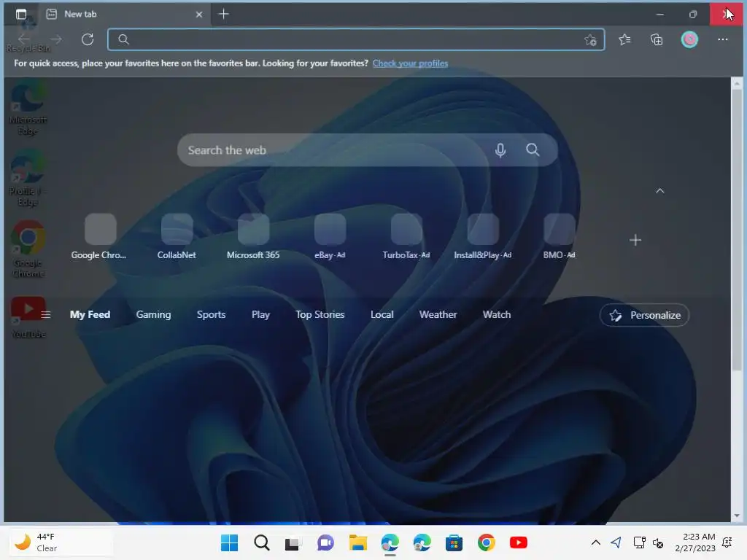Switch to the Watch tab
The image size is (747, 560).
point(496,315)
